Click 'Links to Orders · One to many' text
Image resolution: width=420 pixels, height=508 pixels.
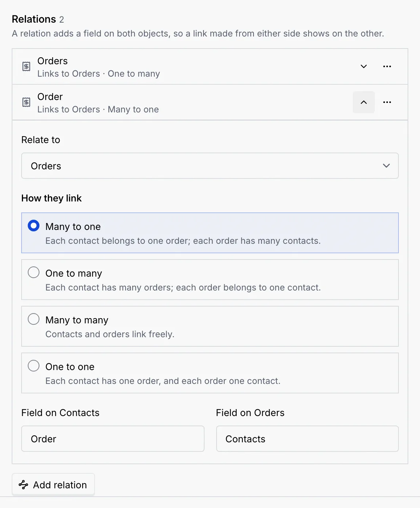99,74
